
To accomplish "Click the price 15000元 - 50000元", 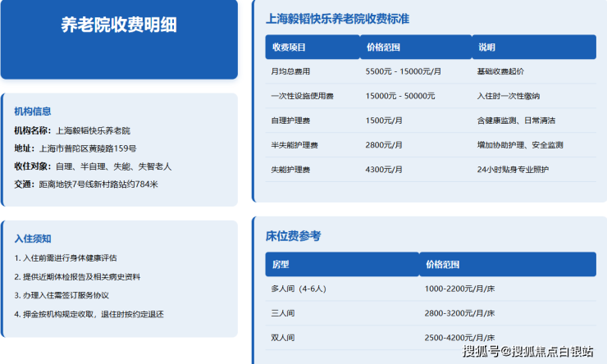I will click(x=400, y=96).
